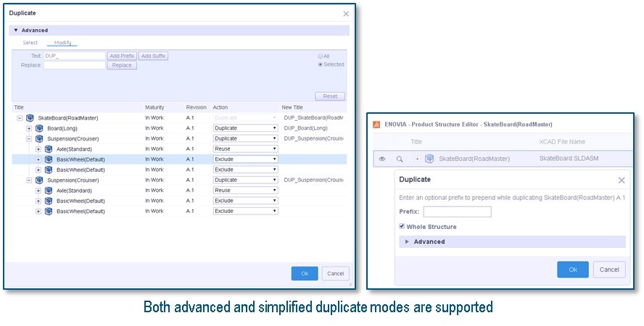Image resolution: width=644 pixels, height=326 pixels.
Task: Select the All radio button
Action: tap(321, 57)
